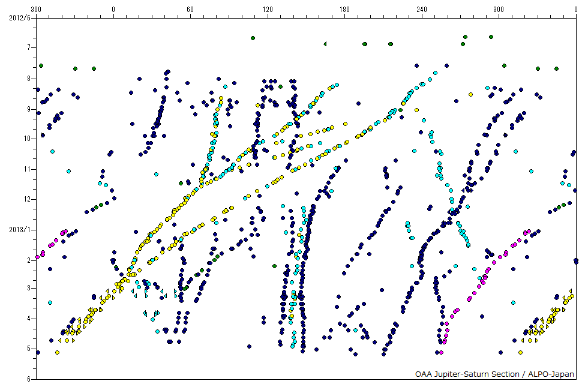Click month label 7 on the vertical axis
This screenshot has width=588, height=390.
click(29, 47)
